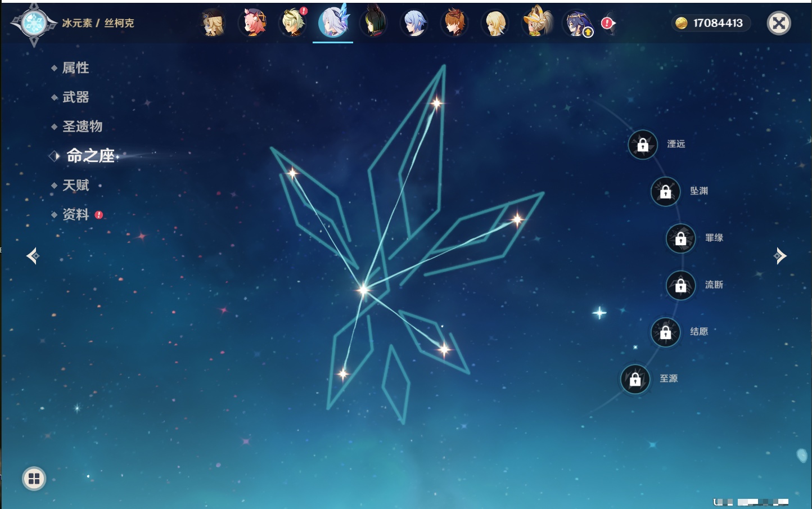Click the Mora balance 17084413

point(711,23)
